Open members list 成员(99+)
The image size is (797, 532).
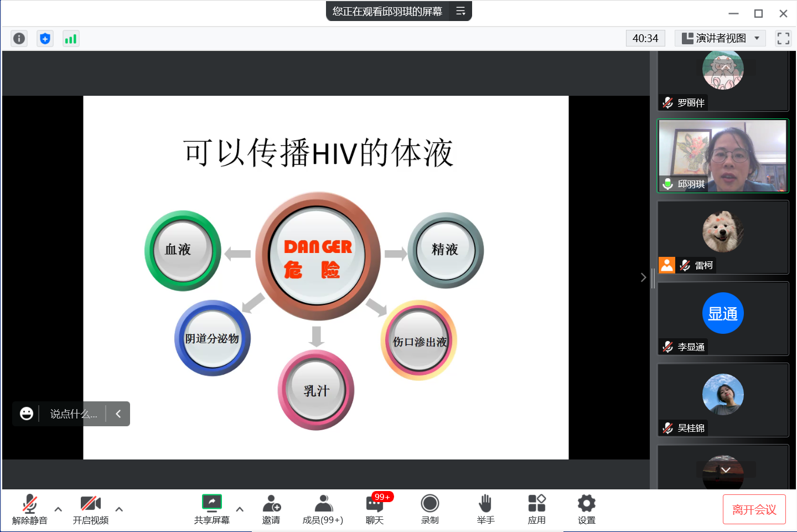coord(323,509)
